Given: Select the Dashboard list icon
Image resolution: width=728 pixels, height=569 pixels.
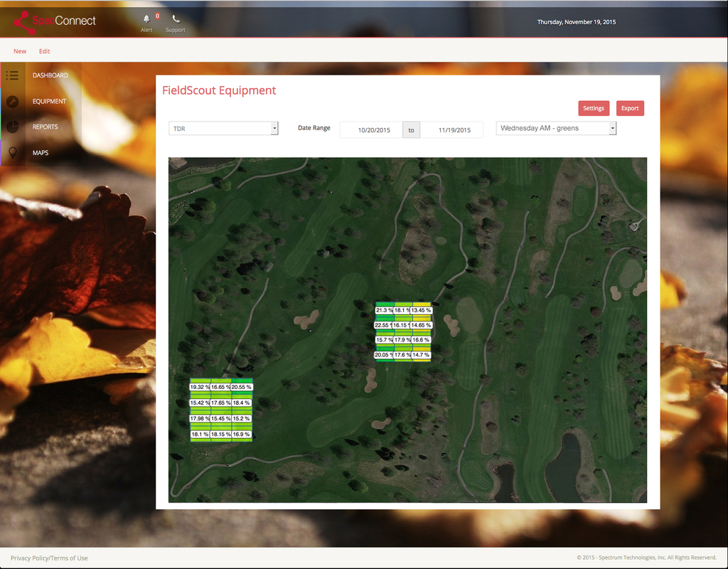Looking at the screenshot, I should tap(12, 75).
